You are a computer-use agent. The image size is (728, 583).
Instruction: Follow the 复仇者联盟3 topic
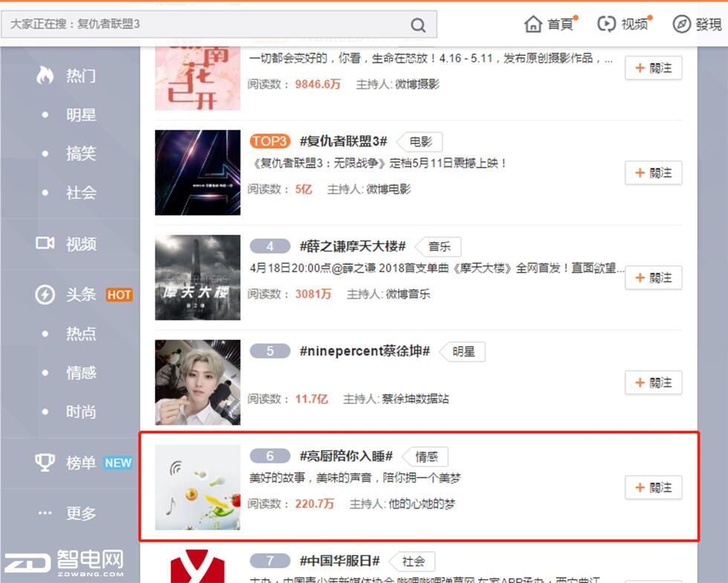pos(653,173)
